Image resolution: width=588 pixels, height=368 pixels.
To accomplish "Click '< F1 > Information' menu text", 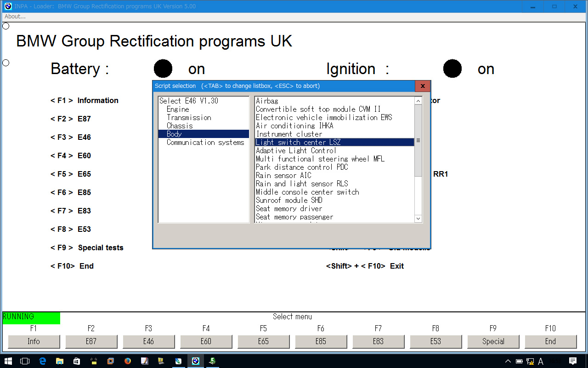I will pos(85,100).
